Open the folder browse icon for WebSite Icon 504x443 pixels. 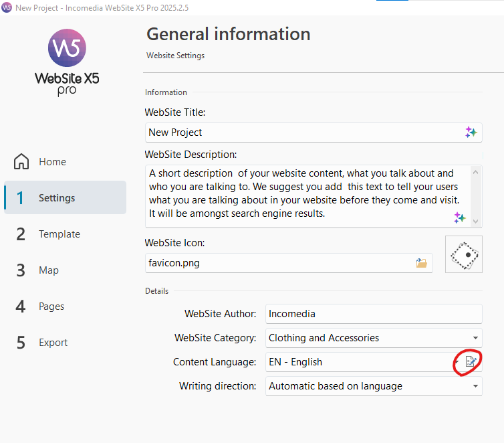(421, 263)
